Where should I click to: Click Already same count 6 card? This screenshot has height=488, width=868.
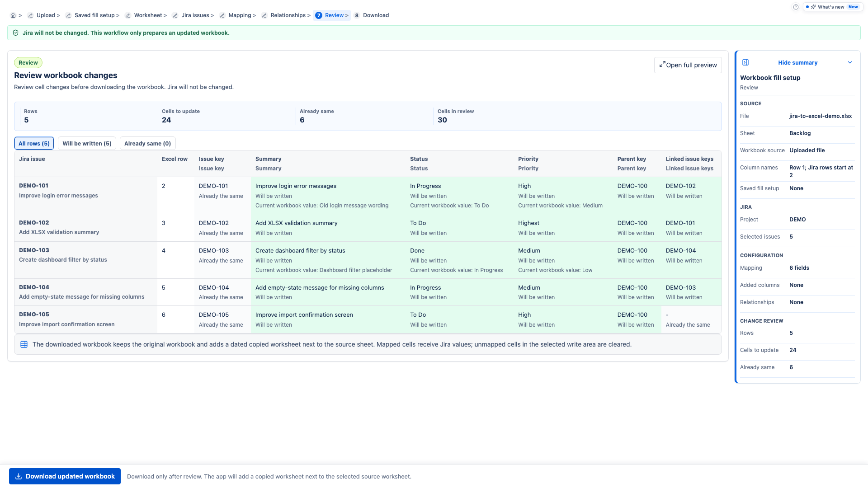point(364,116)
